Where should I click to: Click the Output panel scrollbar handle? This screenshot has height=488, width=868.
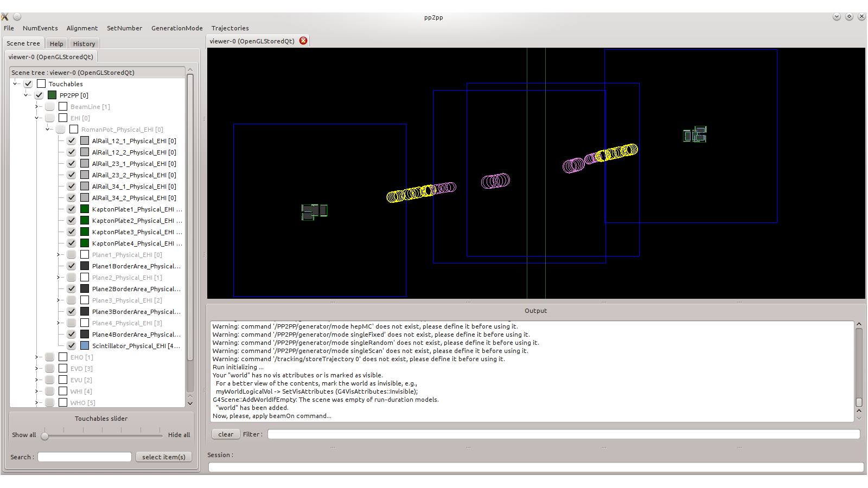(x=859, y=402)
